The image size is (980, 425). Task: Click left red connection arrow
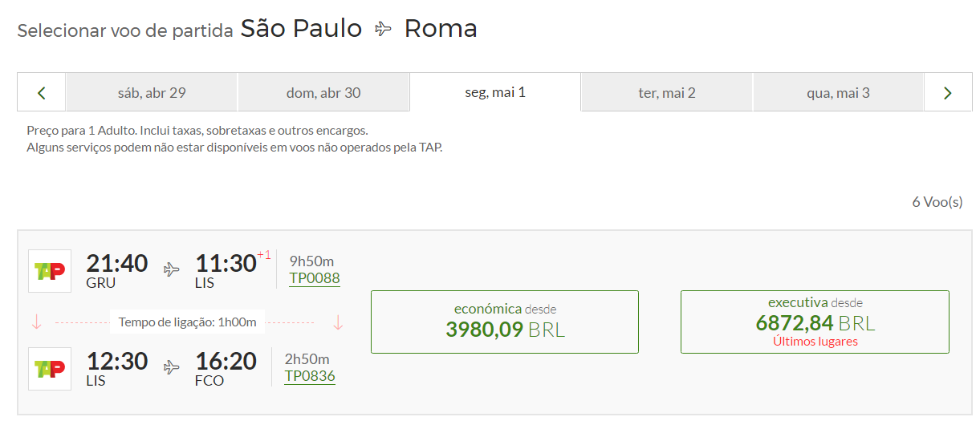coord(36,322)
